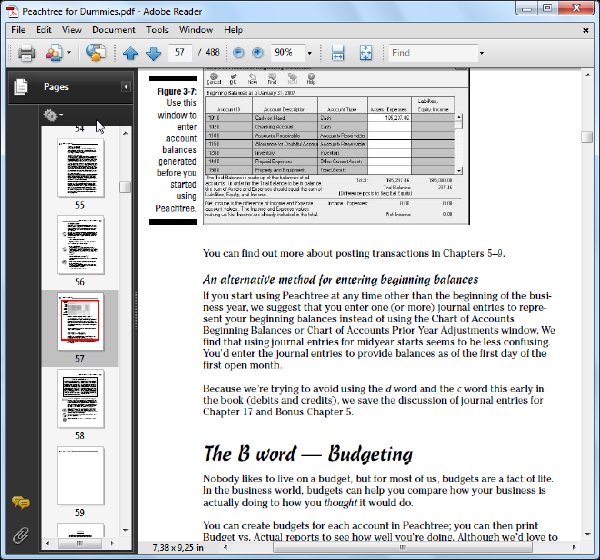Screen dimensions: 600x560
Task: Collapse the Pages panel with arrow button
Action: (x=126, y=87)
